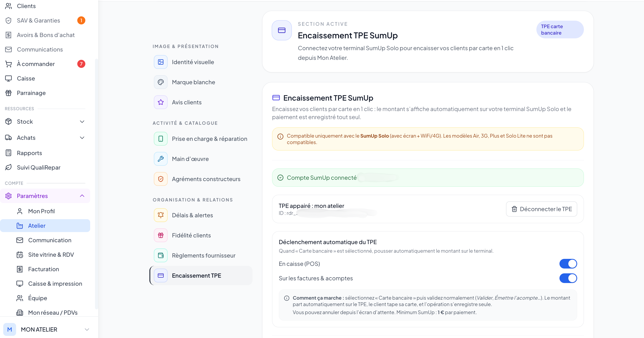
Task: Collapse the Paramètres section chevron
Action: tap(82, 196)
